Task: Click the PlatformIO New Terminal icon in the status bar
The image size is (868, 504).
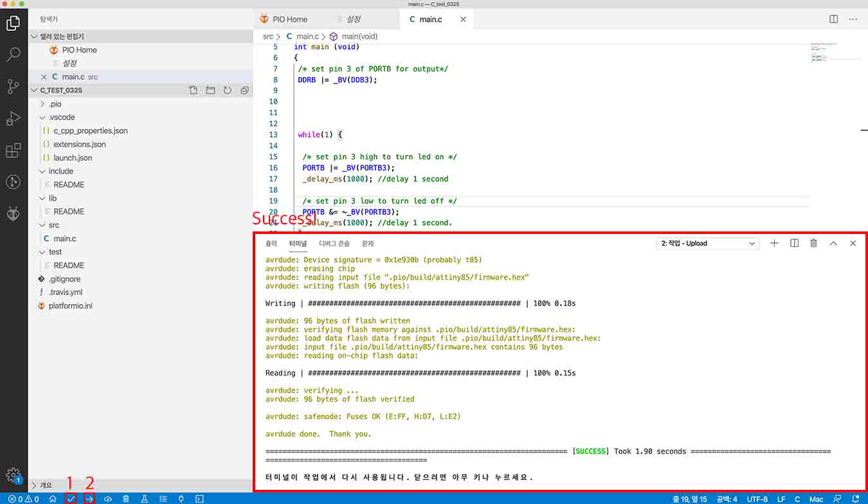Action: pyautogui.click(x=200, y=499)
